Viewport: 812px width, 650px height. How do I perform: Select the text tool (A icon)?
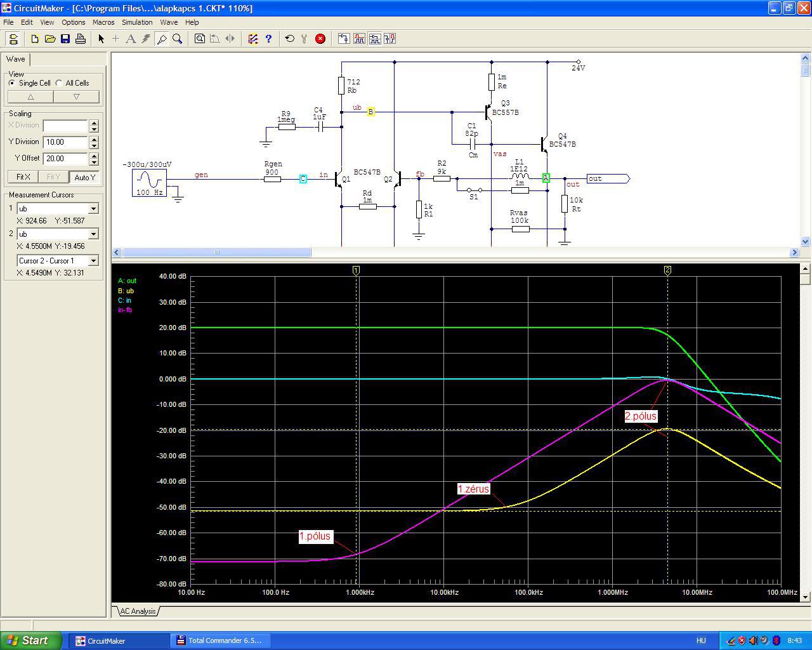131,39
